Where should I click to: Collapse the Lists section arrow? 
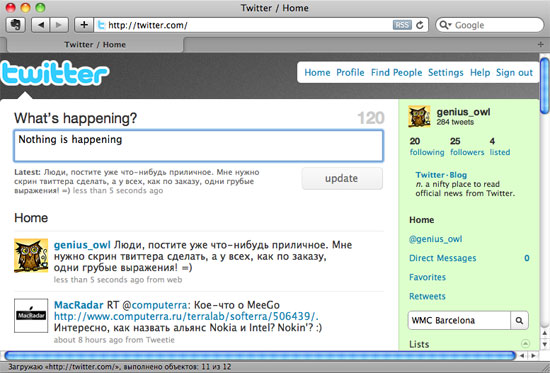[x=525, y=344]
